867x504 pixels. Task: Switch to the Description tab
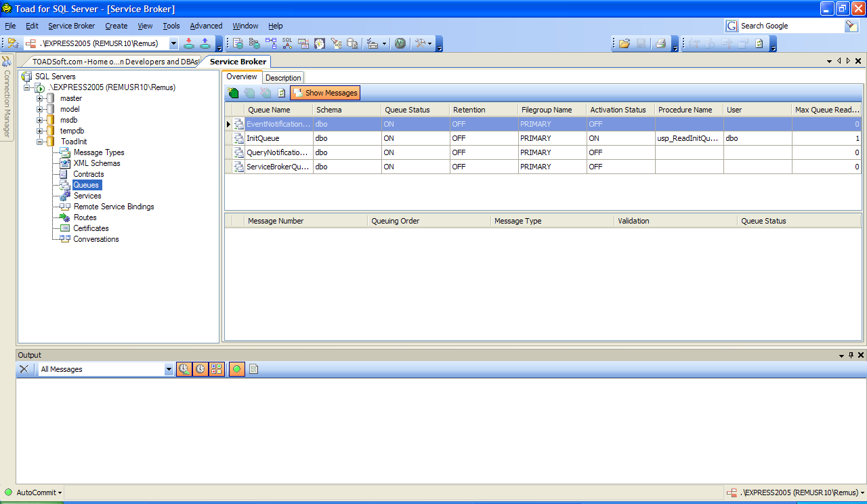283,78
